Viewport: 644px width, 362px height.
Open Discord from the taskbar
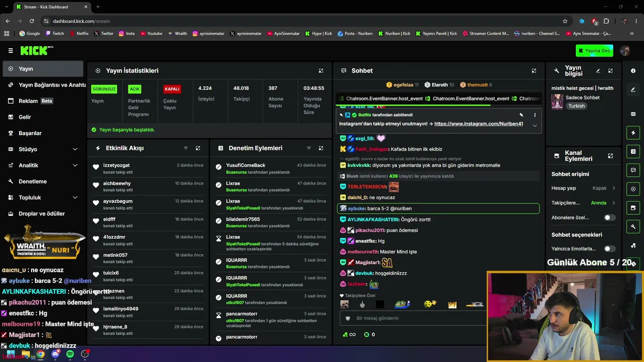point(55,354)
